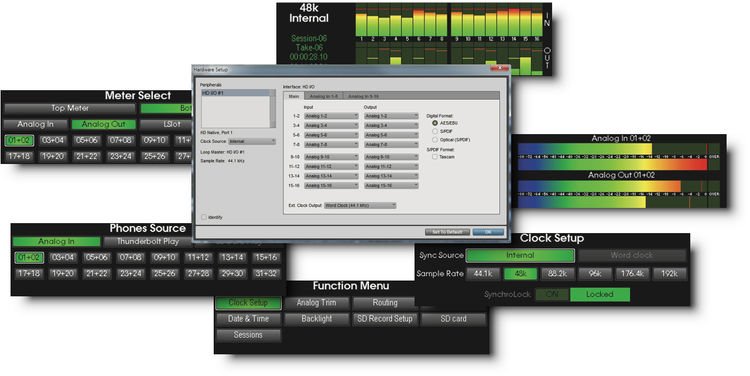Image resolution: width=750 pixels, height=376 pixels.
Task: Open Output 5-6 dropdown showing Analog 5-6
Action: coord(391,135)
